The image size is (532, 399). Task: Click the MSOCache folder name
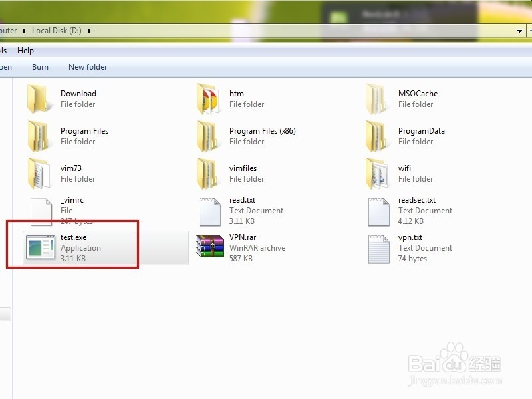[x=418, y=94]
